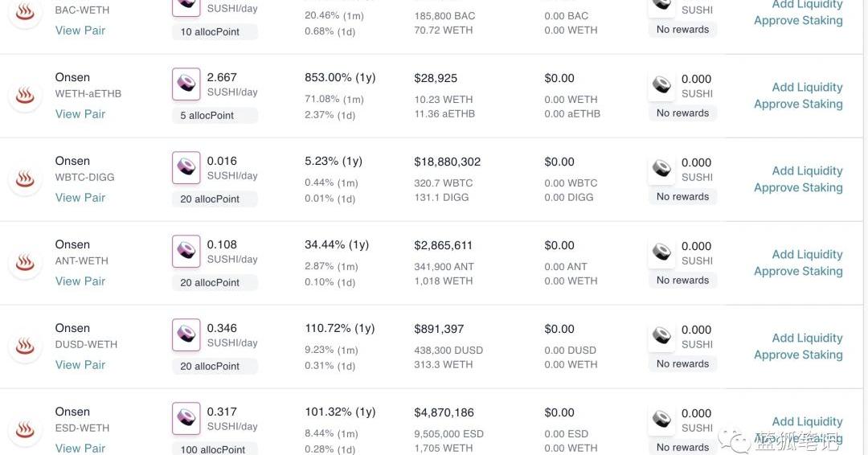The image size is (868, 455).
Task: Click the pink sushi icon beside 2.667 SUSHI/day
Action: 186,84
